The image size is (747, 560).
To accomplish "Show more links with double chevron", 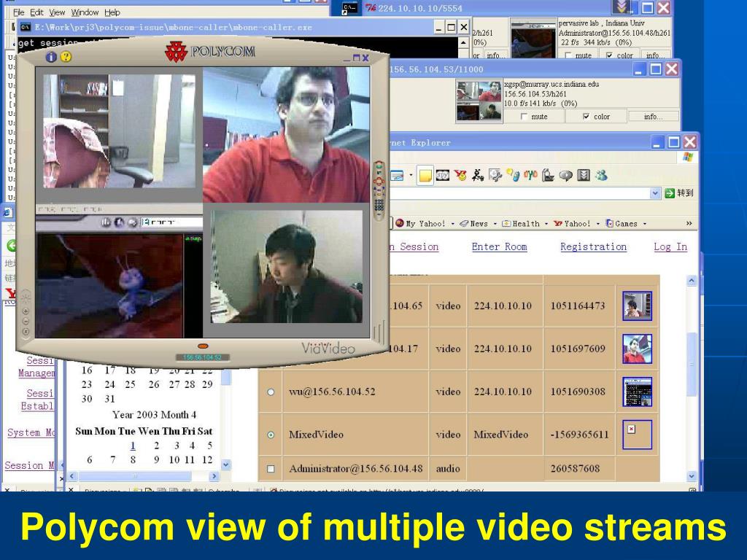I will pos(689,223).
